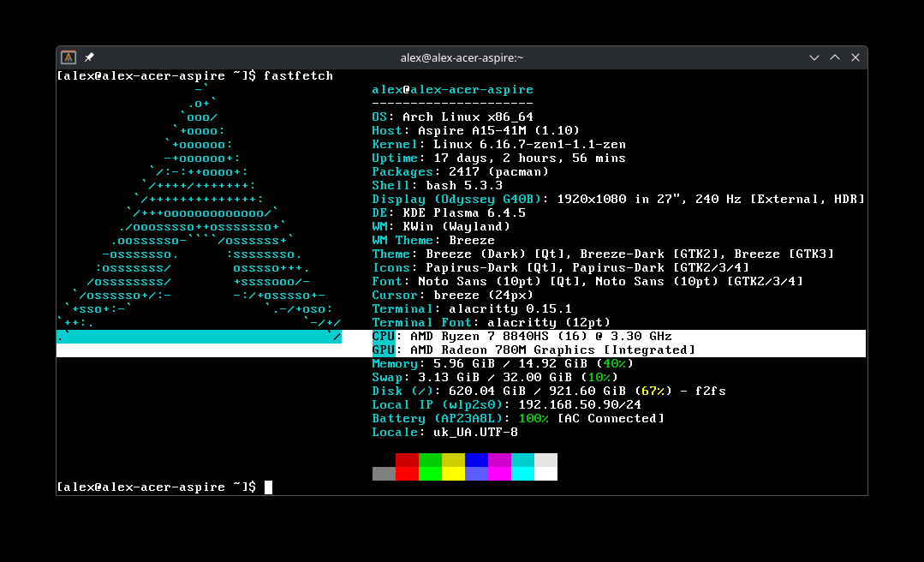This screenshot has height=562, width=924.
Task: Minimize the terminal window
Action: click(814, 57)
